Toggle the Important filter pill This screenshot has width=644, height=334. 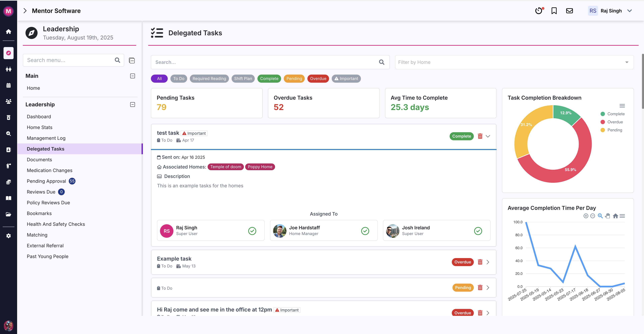tap(346, 78)
